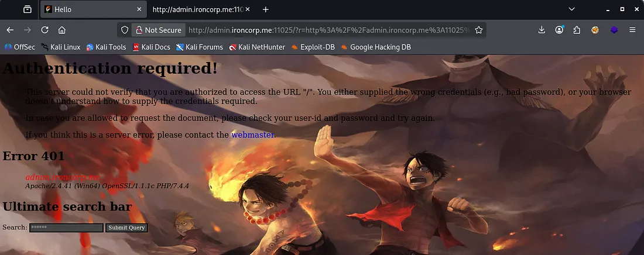644x255 pixels.
Task: Open the Home page icon
Action: click(62, 30)
